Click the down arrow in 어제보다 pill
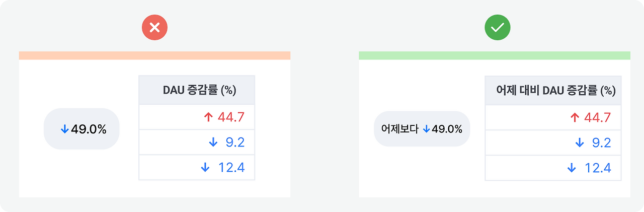The image size is (644, 212). point(426,129)
